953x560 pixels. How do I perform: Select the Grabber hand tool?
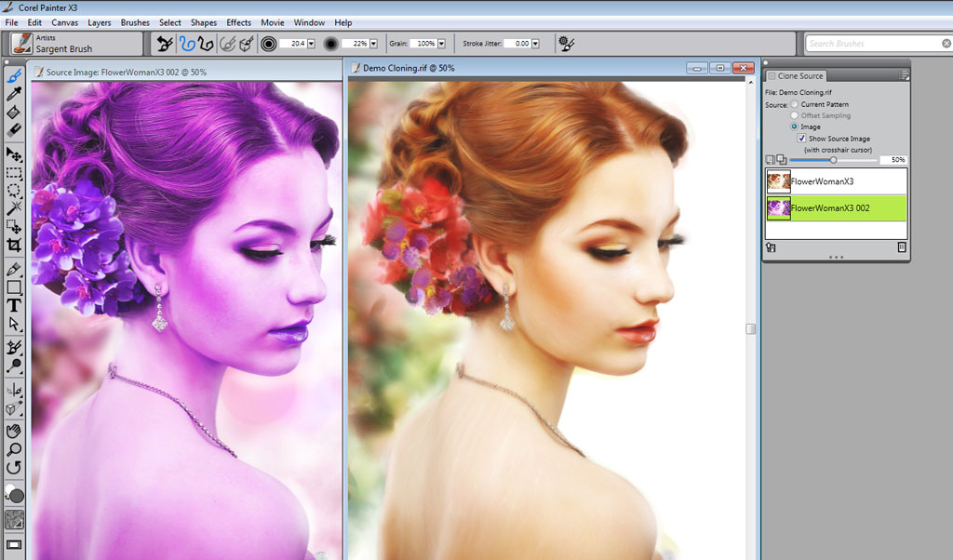point(14,432)
